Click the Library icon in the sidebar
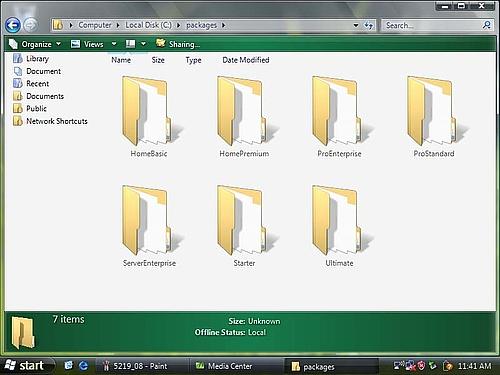 pos(18,59)
